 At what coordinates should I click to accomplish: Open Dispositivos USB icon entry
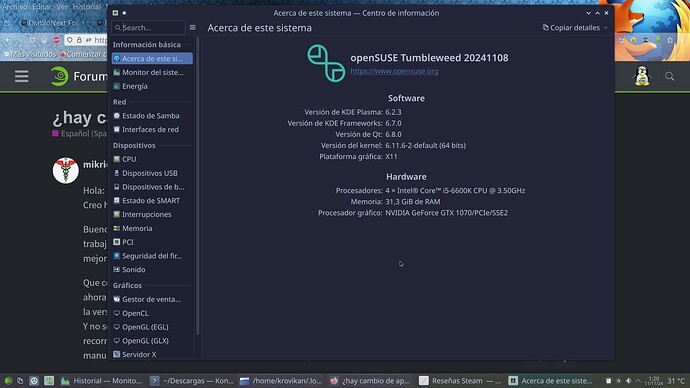coord(117,173)
